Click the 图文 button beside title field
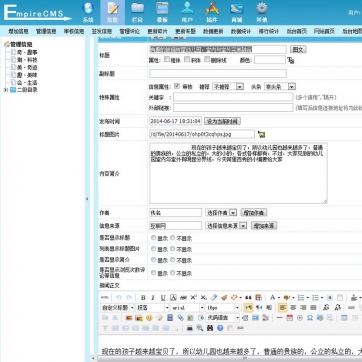362x362 pixels. click(x=298, y=49)
